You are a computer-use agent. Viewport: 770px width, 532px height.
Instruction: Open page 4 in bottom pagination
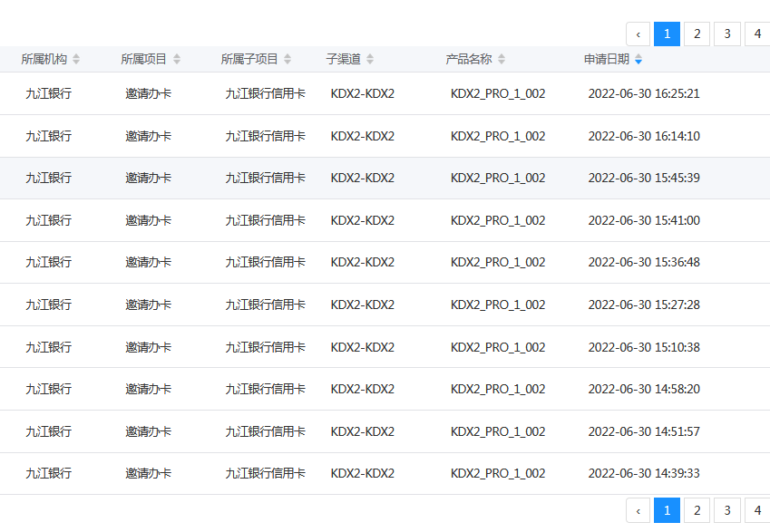757,510
